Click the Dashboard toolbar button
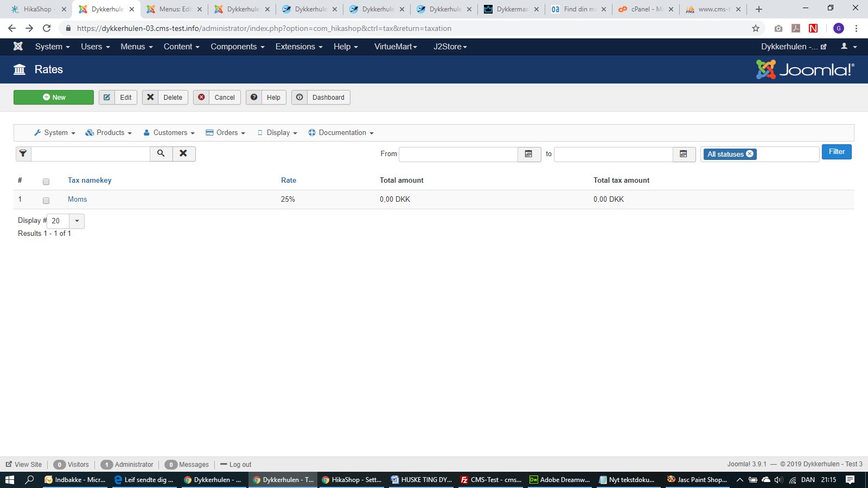Image resolution: width=868 pixels, height=488 pixels. (321, 98)
